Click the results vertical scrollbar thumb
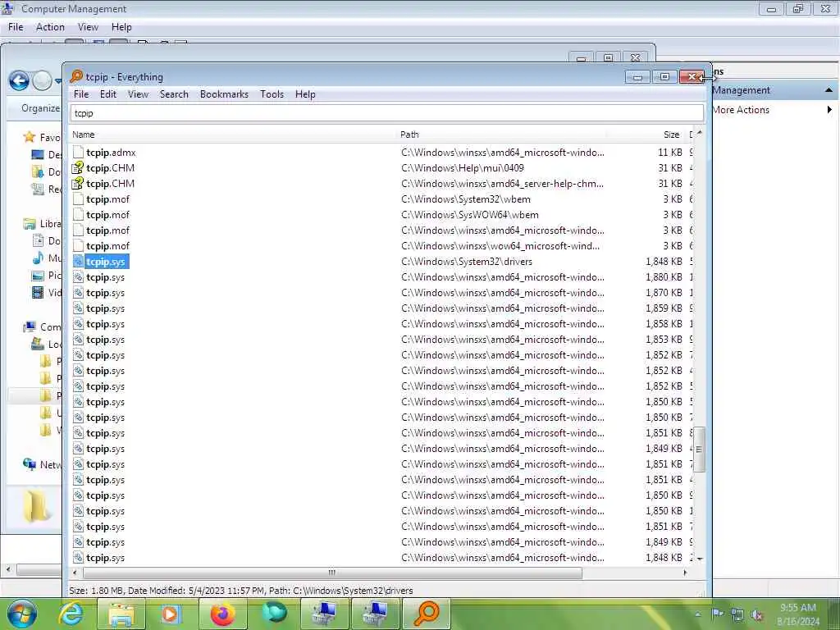Screen dimensions: 840x630 699,450
